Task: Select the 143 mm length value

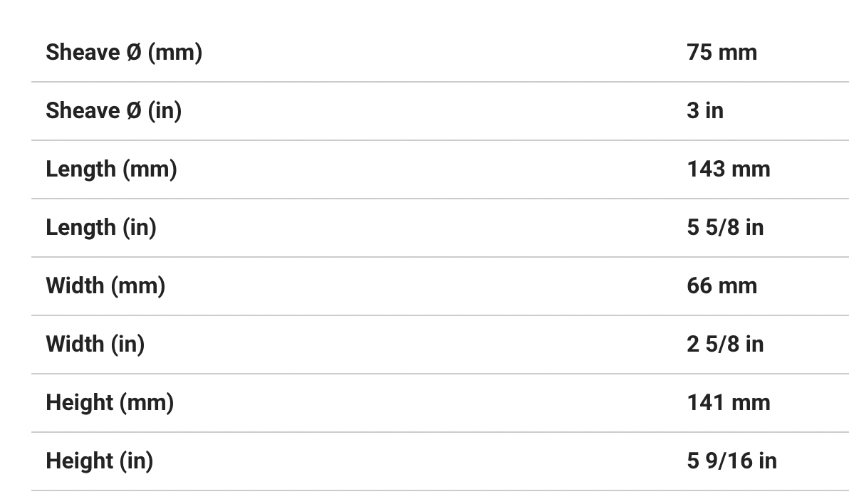Action: pyautogui.click(x=728, y=169)
